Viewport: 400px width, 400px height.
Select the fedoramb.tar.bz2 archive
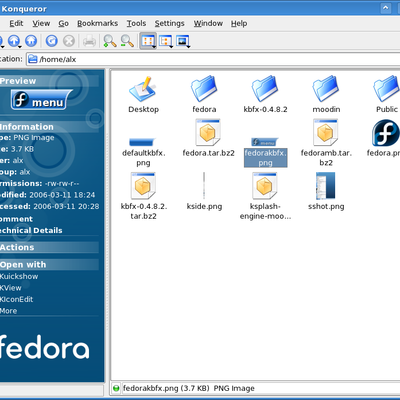[326, 143]
